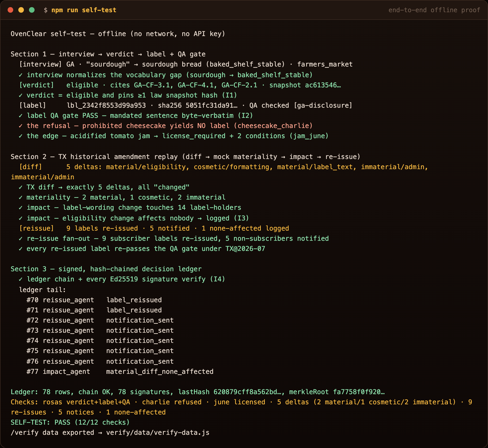
Task: Click ledger row #71 label_reissued
Action: 94,310
